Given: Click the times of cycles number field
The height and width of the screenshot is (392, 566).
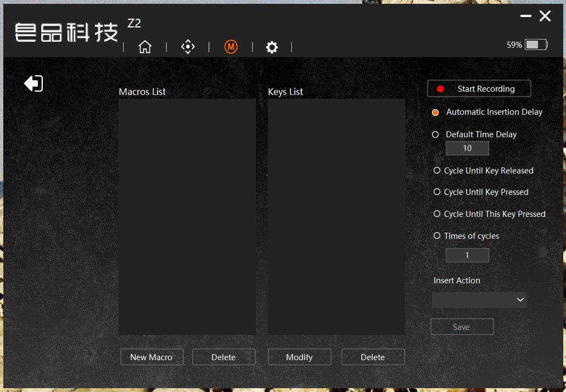Looking at the screenshot, I should click(467, 255).
